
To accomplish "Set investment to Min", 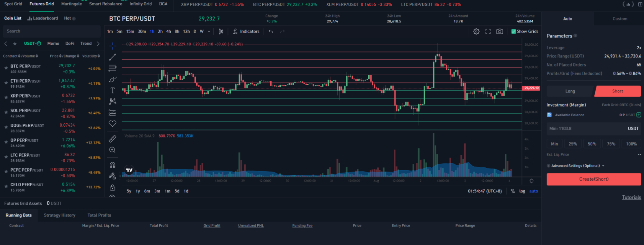I will 554,144.
